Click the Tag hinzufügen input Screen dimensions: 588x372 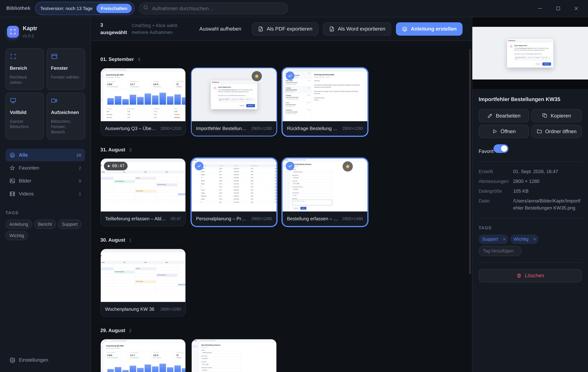pyautogui.click(x=500, y=251)
